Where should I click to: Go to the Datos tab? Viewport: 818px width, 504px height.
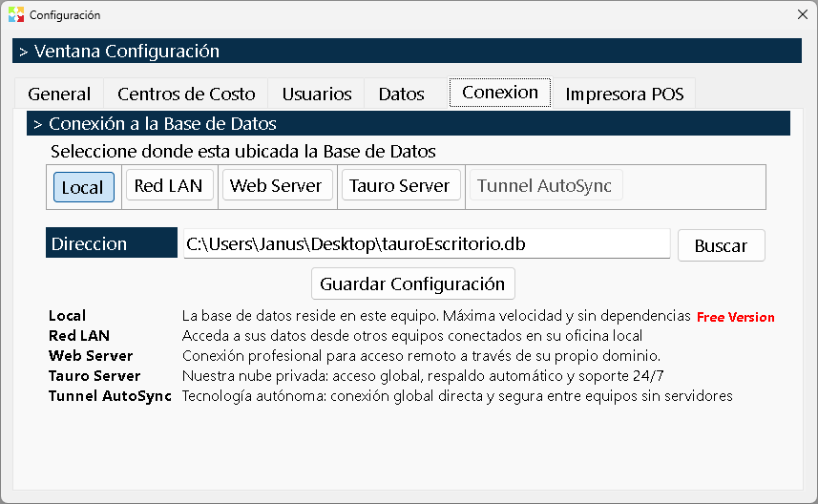[401, 94]
